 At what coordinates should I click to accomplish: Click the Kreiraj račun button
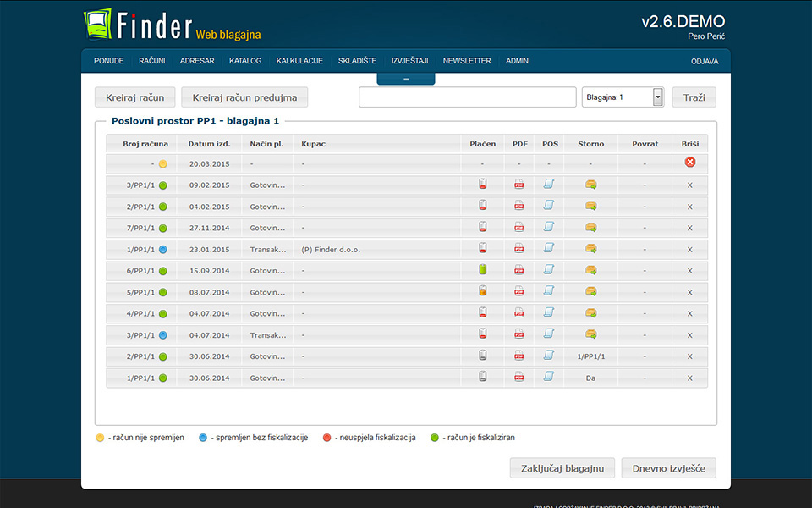point(135,97)
